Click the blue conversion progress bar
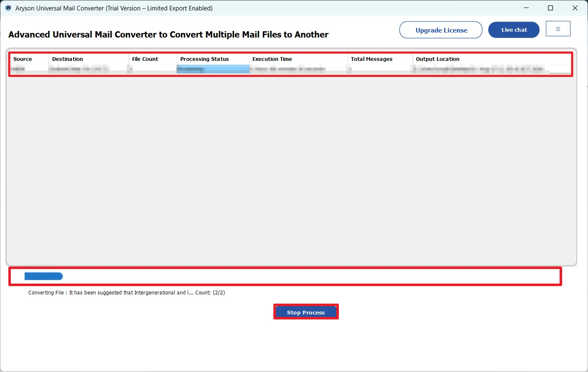This screenshot has width=588, height=372. (43, 276)
